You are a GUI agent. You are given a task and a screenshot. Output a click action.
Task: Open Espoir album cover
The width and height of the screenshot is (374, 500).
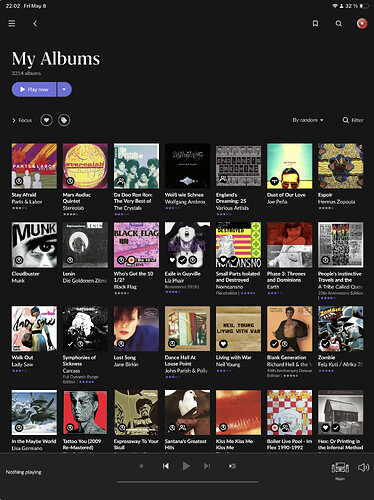340,166
